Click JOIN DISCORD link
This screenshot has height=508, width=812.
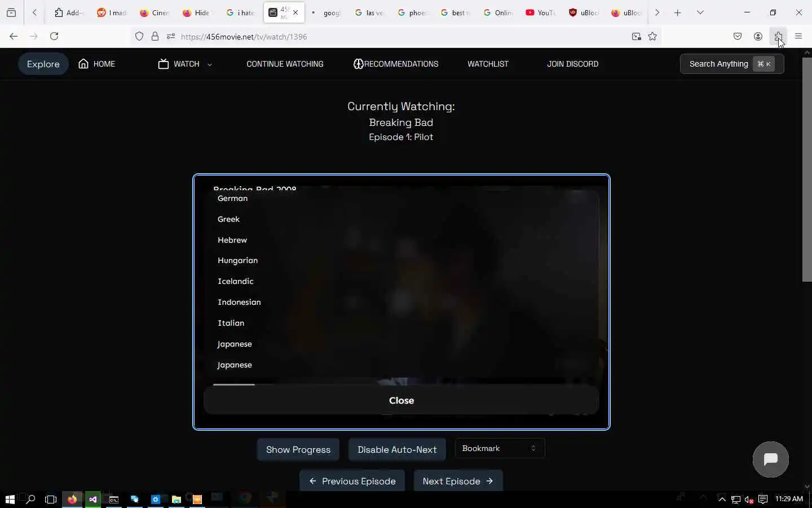(x=572, y=64)
